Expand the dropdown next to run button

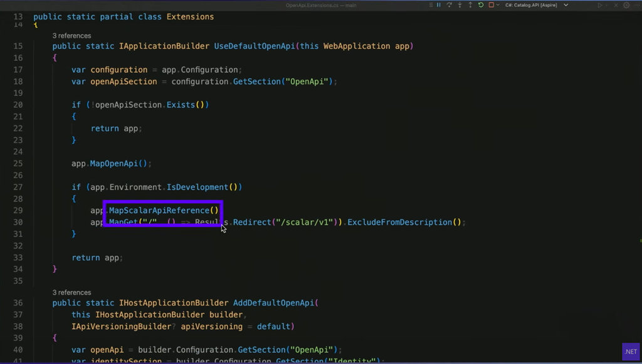tap(608, 5)
